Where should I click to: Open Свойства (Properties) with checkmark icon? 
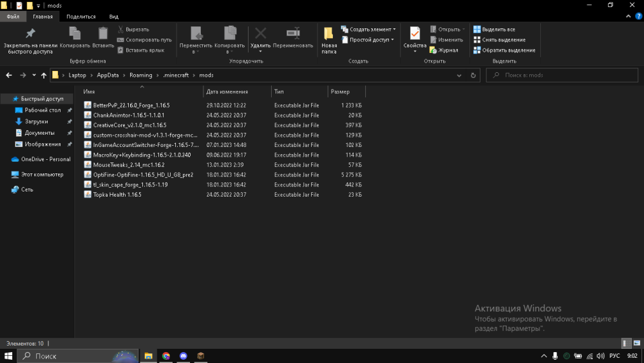[415, 40]
